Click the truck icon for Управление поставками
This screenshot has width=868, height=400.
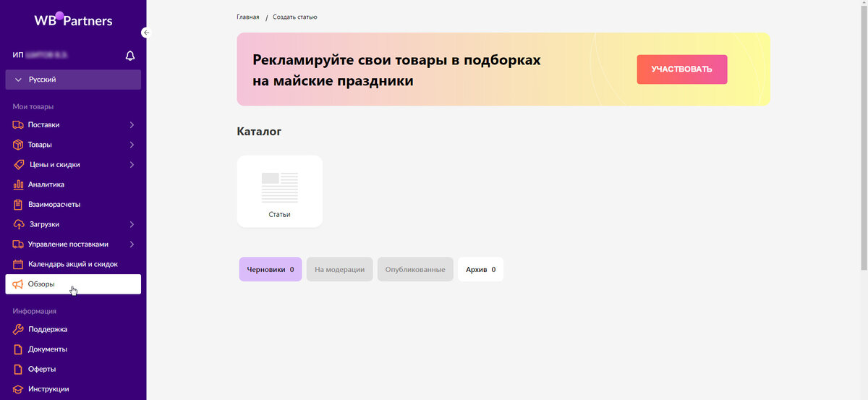18,244
